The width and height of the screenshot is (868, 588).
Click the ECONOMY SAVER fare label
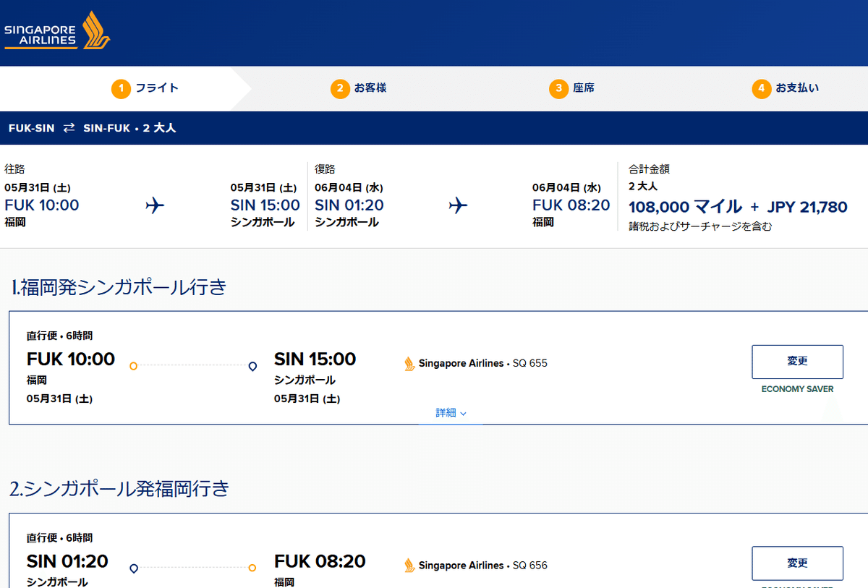tap(796, 388)
